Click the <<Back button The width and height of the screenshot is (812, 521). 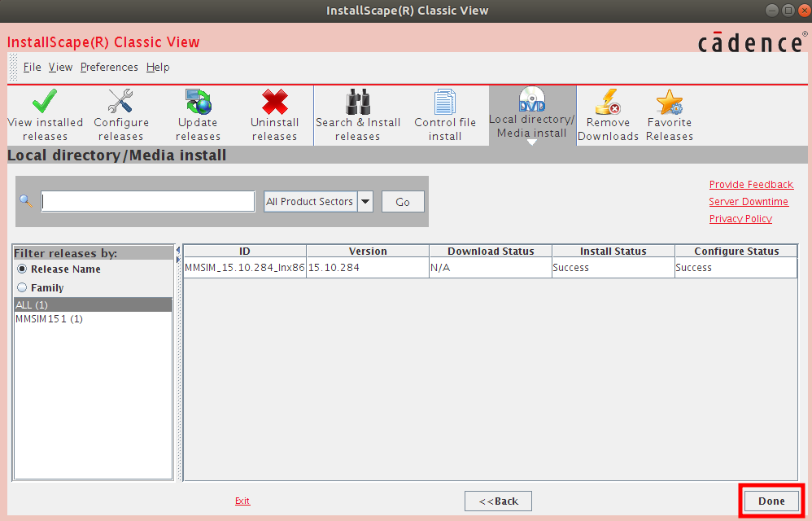coord(498,501)
